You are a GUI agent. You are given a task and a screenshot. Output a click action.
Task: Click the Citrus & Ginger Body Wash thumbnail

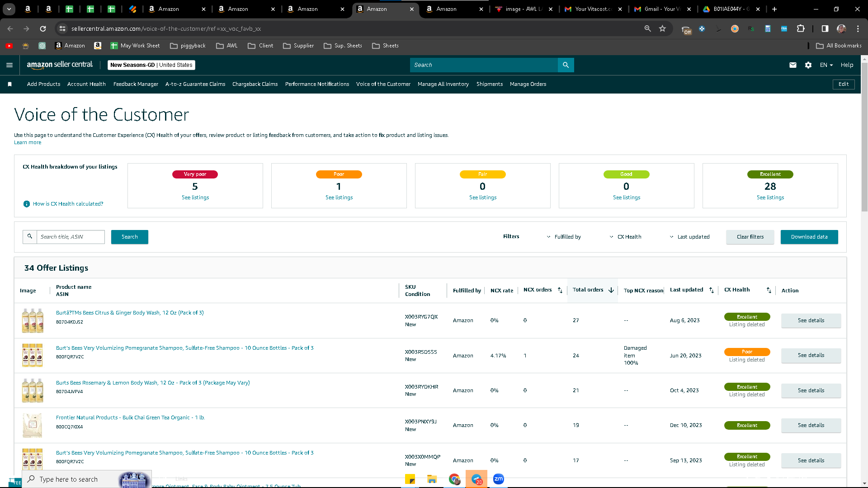click(x=33, y=320)
